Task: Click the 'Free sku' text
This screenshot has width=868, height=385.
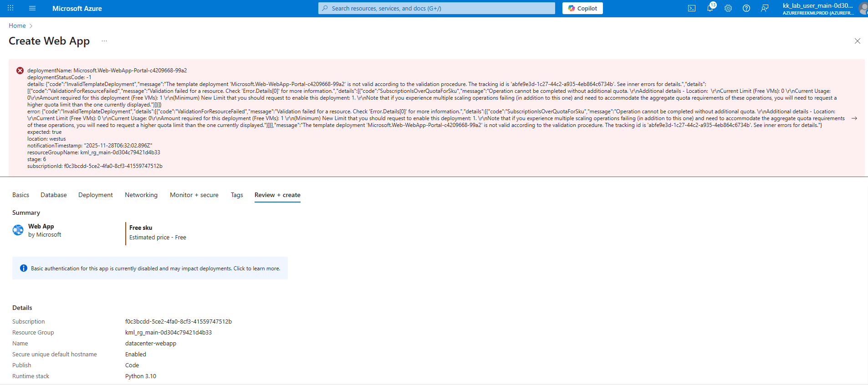Action: coord(141,228)
